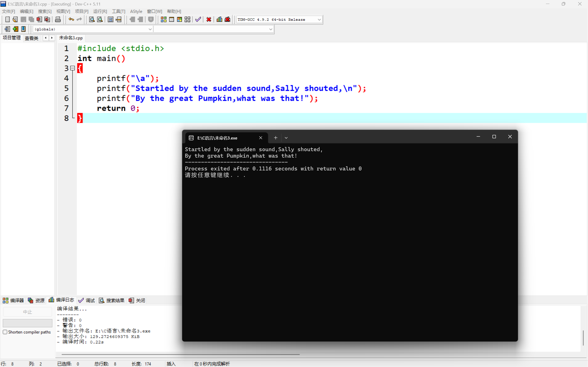The image size is (588, 367).
Task: Click the Profile analysis bar chart icon
Action: click(x=219, y=19)
